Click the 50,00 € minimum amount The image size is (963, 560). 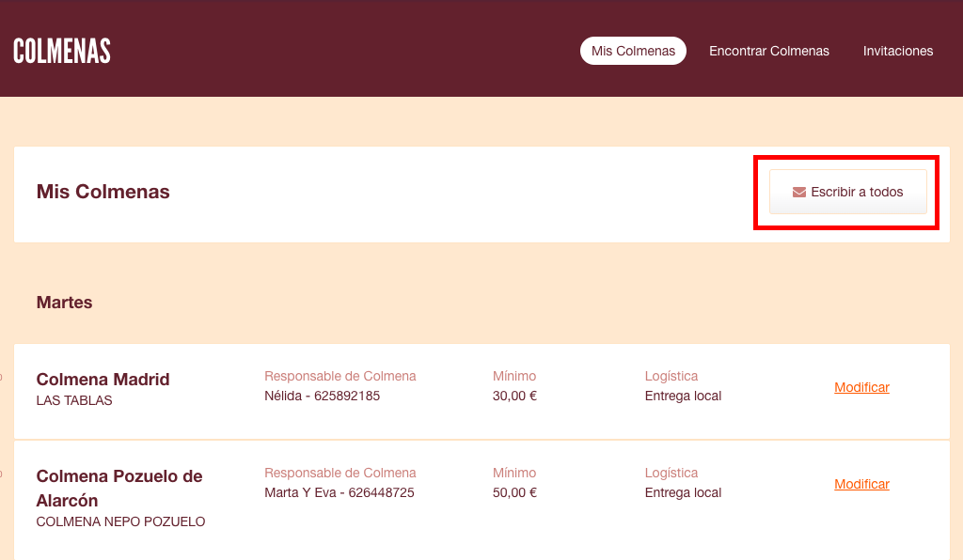[514, 492]
